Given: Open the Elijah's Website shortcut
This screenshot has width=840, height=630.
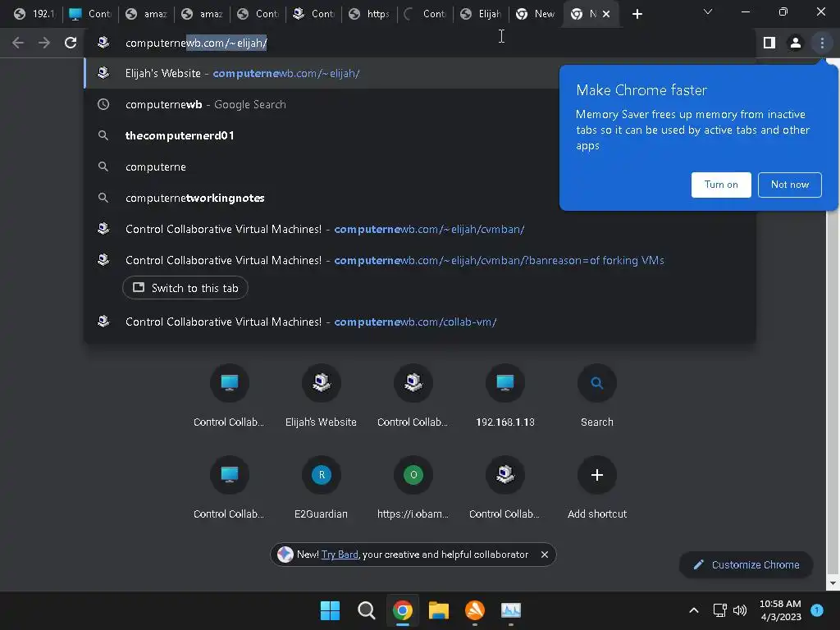Looking at the screenshot, I should [x=321, y=395].
